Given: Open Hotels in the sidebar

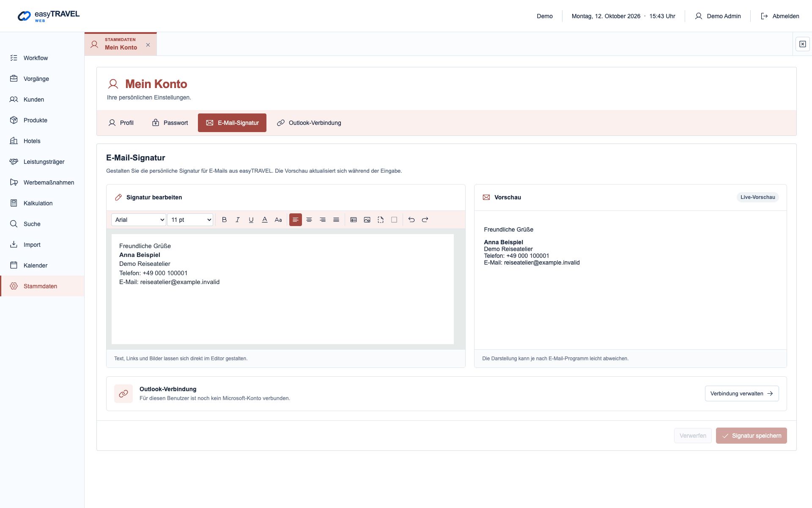Looking at the screenshot, I should click(42, 141).
